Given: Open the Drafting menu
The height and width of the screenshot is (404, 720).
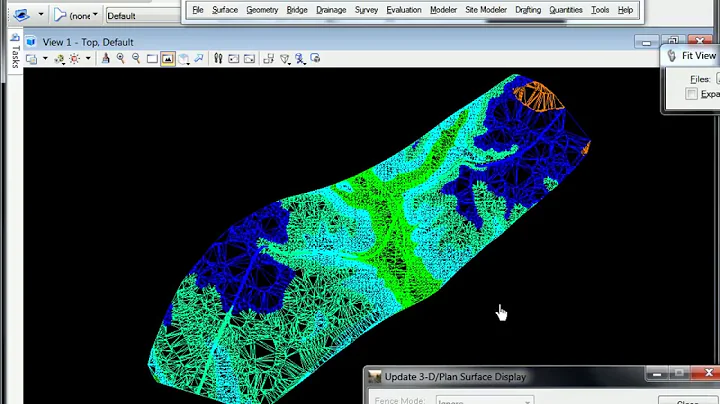Looking at the screenshot, I should (528, 10).
